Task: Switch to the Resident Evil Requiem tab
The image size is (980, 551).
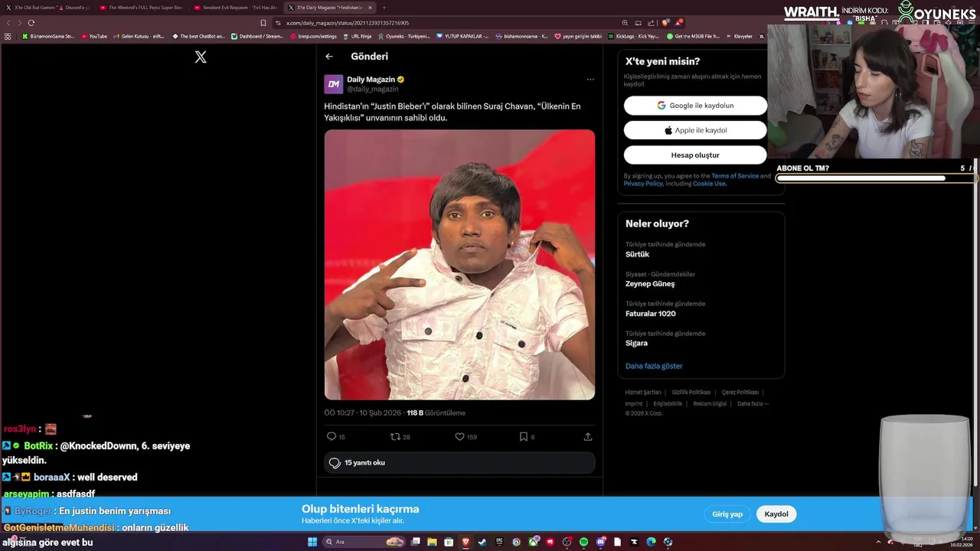Action: pos(236,8)
